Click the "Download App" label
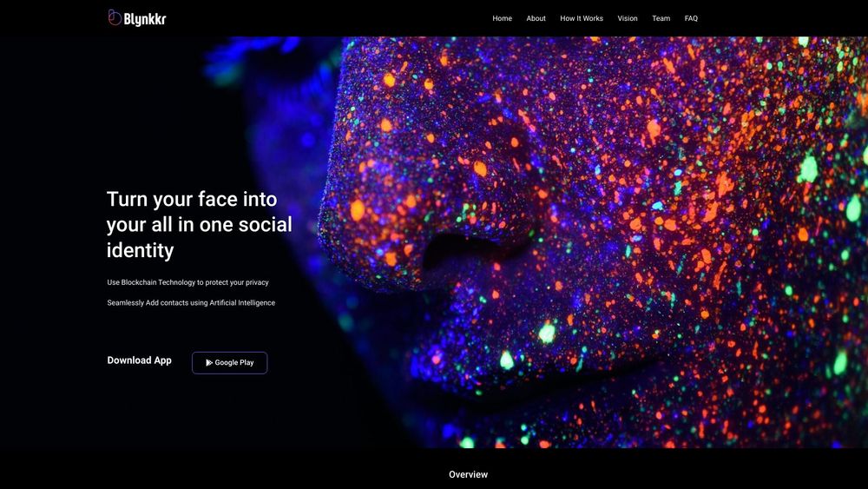Image resolution: width=868 pixels, height=489 pixels. coord(140,360)
